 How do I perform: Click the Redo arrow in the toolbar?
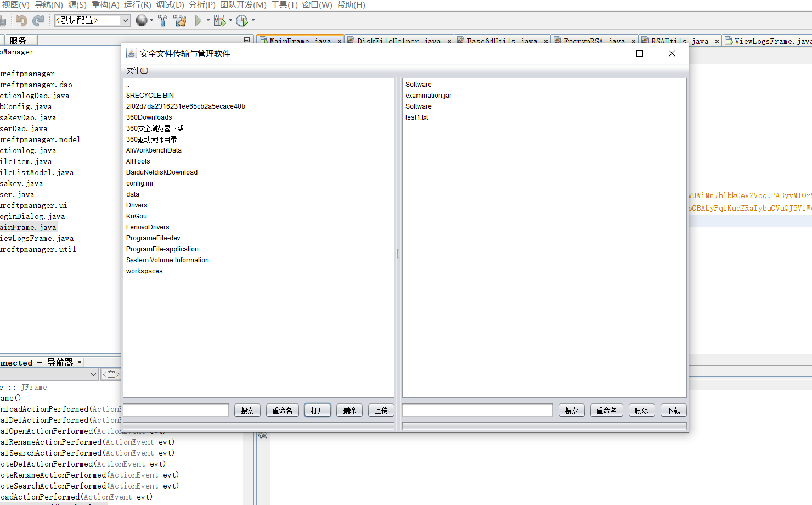pyautogui.click(x=38, y=21)
